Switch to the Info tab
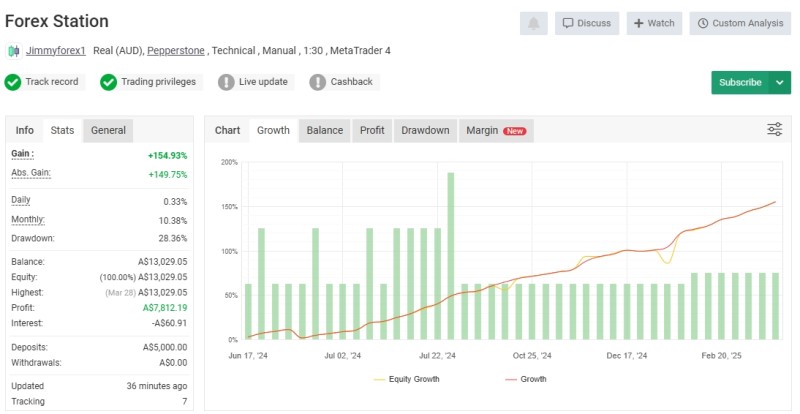This screenshot has height=414, width=800. [x=25, y=130]
